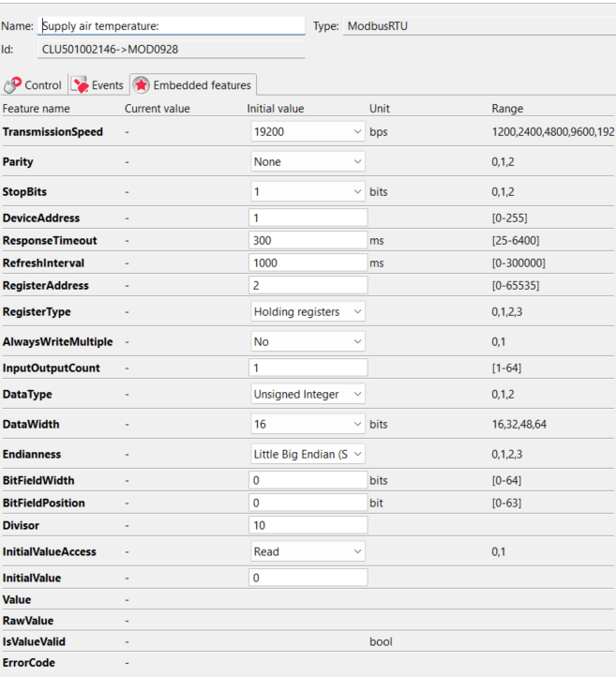This screenshot has width=616, height=677.
Task: Select the ResponseTimeout feature label
Action: pyautogui.click(x=50, y=240)
